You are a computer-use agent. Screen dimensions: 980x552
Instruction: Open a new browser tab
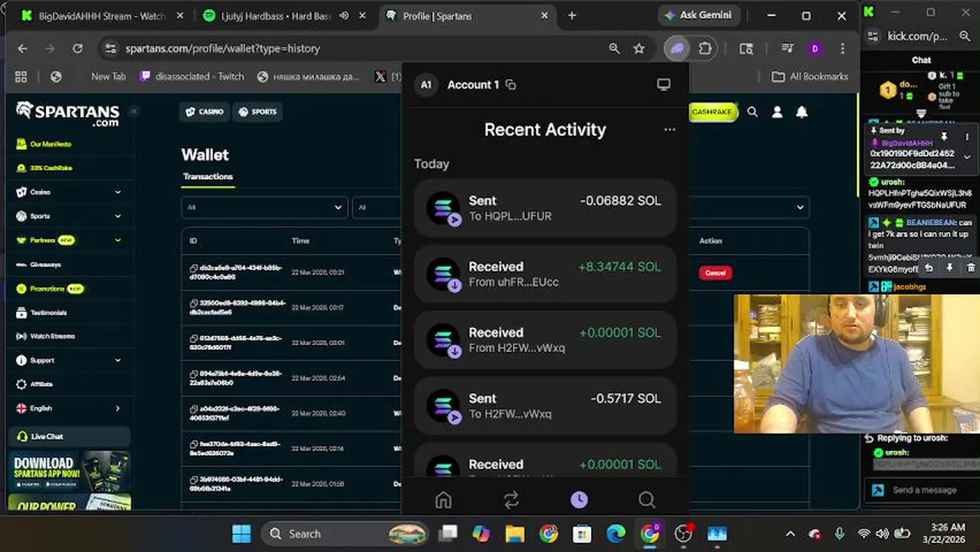pyautogui.click(x=572, y=15)
